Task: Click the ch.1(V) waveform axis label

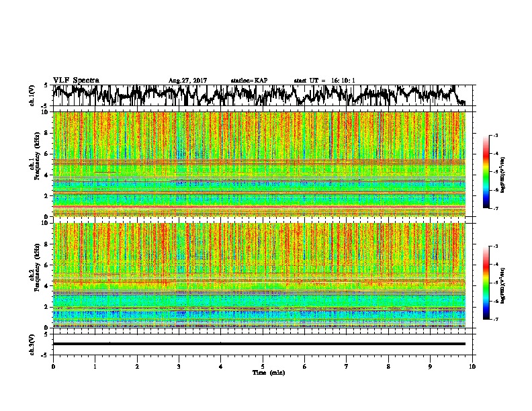Action: pos(32,95)
